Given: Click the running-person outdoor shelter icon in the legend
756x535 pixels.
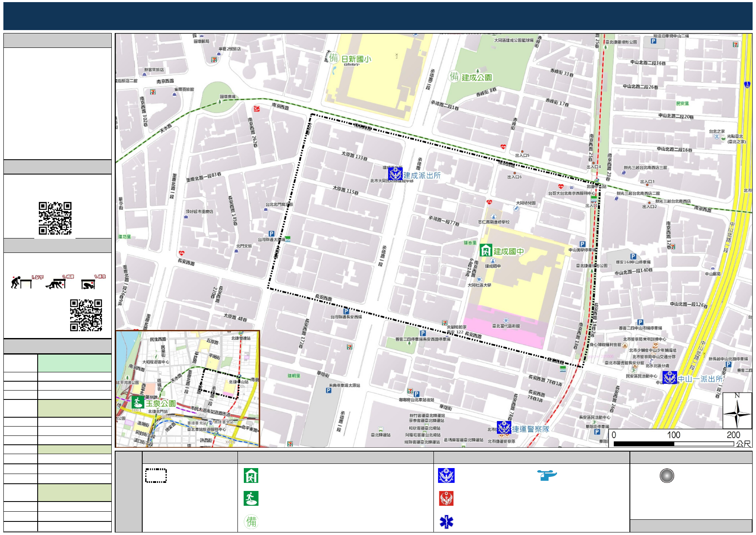Looking at the screenshot, I should tap(251, 499).
